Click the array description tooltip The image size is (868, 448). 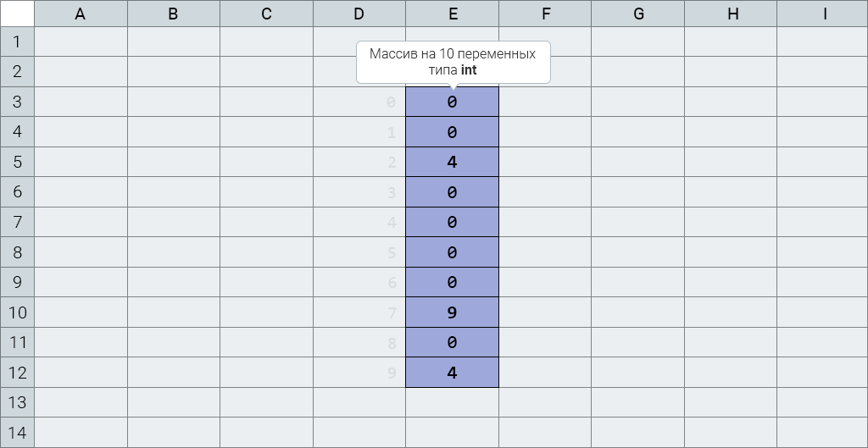click(x=453, y=62)
